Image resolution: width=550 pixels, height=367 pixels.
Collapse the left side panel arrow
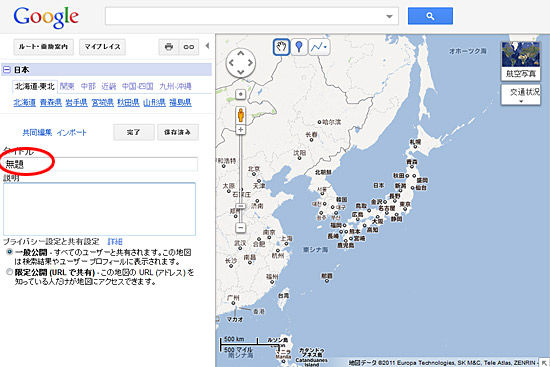(x=207, y=46)
